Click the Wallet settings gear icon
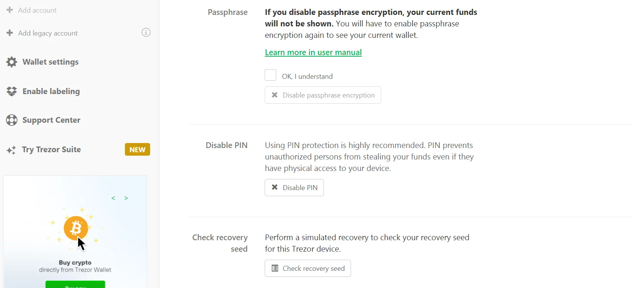Viewport: 644px width, 288px height. point(12,62)
